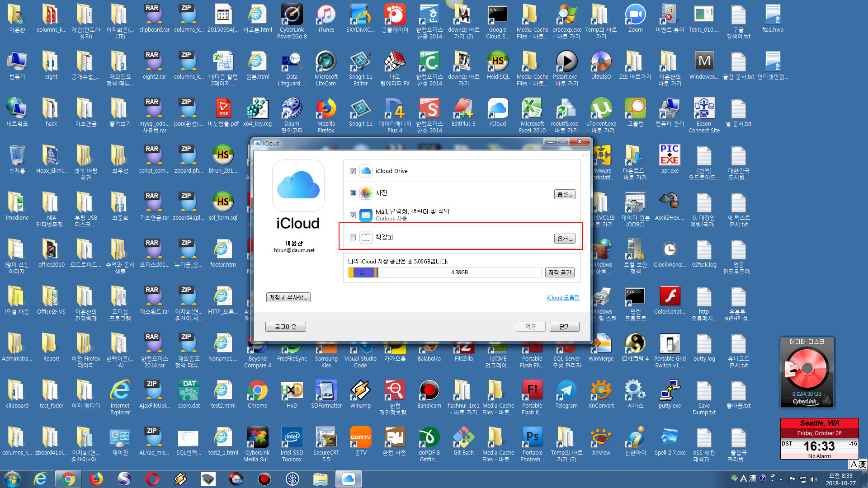Show hidden system tray icons arrow

[781, 479]
